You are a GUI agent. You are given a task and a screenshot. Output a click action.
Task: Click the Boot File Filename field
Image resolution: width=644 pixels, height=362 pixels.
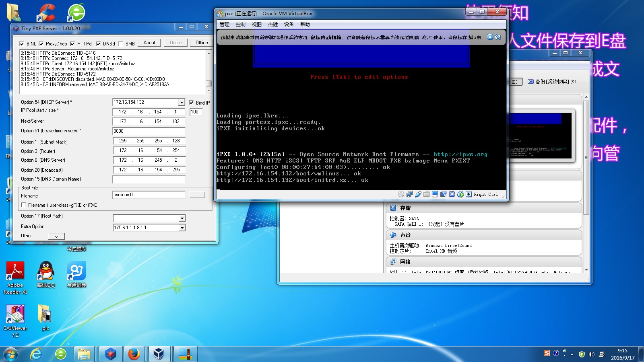click(x=149, y=195)
